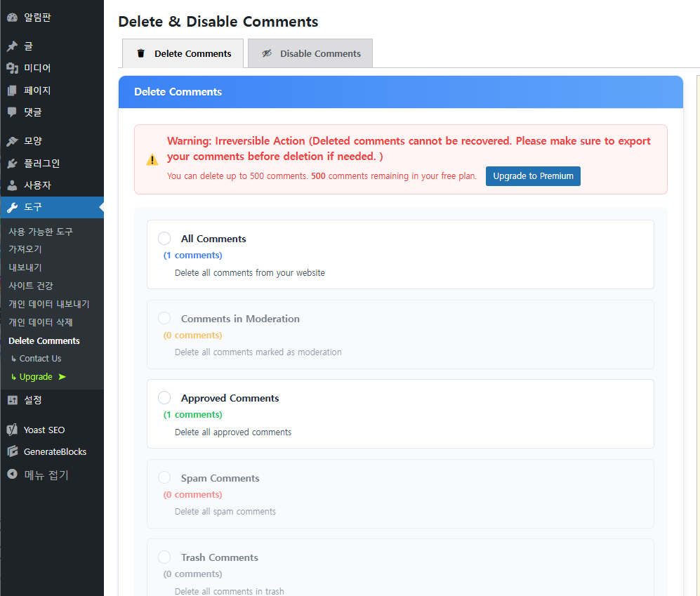700x596 pixels.
Task: Open the 내보내기 submenu link
Action: pos(25,267)
